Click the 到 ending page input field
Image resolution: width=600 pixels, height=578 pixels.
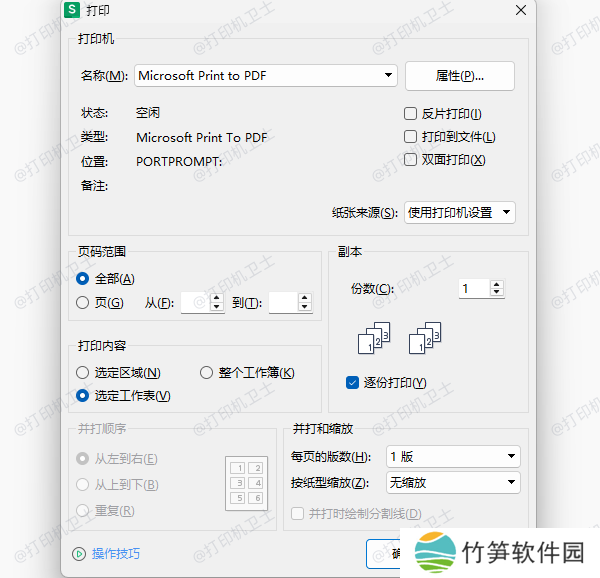point(282,303)
